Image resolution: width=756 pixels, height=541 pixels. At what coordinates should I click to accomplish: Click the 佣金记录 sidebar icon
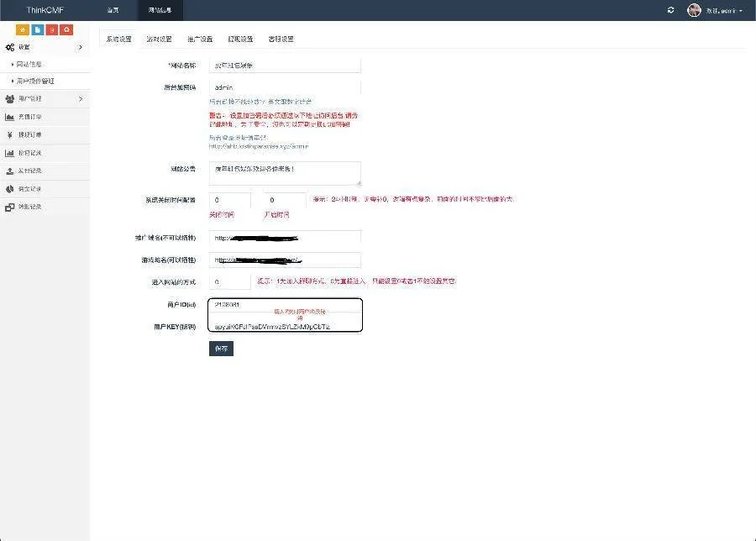[10, 188]
